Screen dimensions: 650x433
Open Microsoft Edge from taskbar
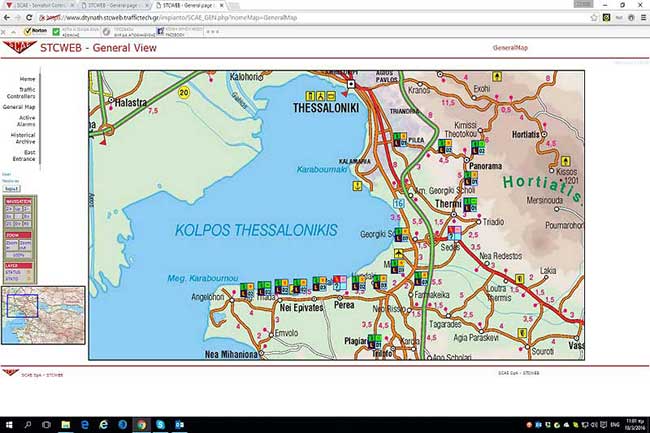pyautogui.click(x=85, y=425)
